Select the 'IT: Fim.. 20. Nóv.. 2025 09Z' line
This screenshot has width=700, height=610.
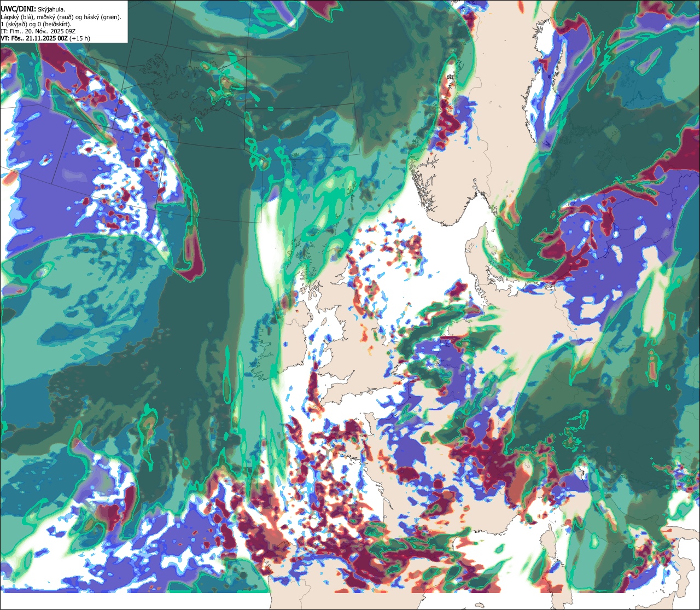(x=38, y=31)
